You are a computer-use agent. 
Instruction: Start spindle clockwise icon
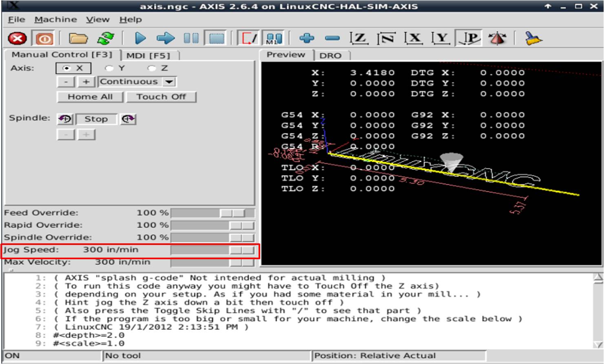pos(128,119)
